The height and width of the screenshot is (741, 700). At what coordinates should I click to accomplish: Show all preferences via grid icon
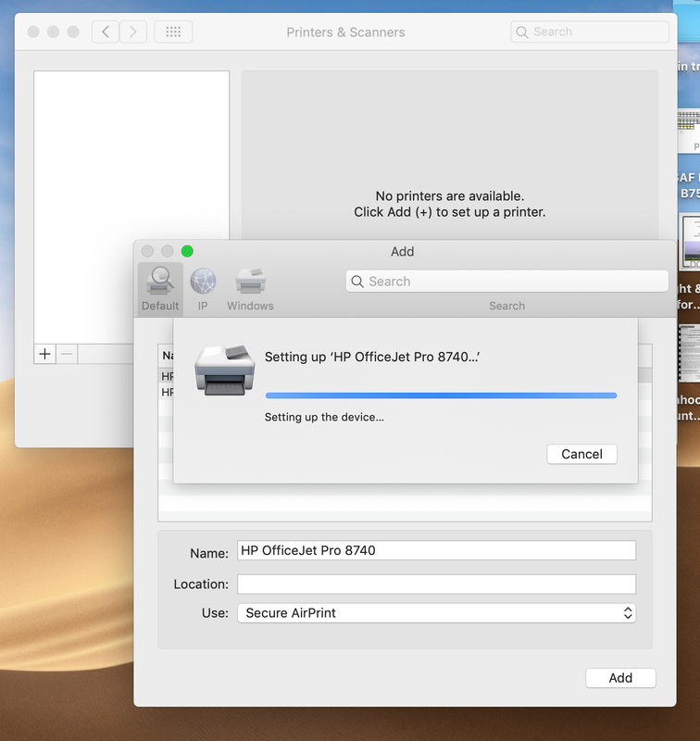point(173,31)
